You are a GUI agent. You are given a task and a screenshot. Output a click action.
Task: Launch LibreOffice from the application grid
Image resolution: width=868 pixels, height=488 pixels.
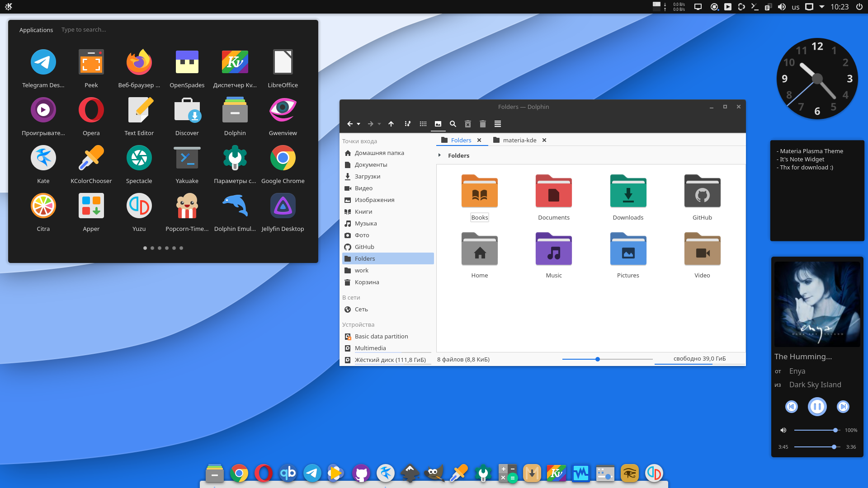click(x=283, y=69)
